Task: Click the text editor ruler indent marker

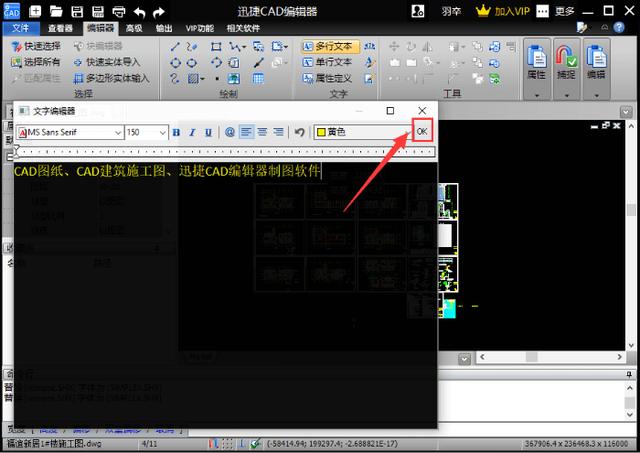Action: coord(16,152)
